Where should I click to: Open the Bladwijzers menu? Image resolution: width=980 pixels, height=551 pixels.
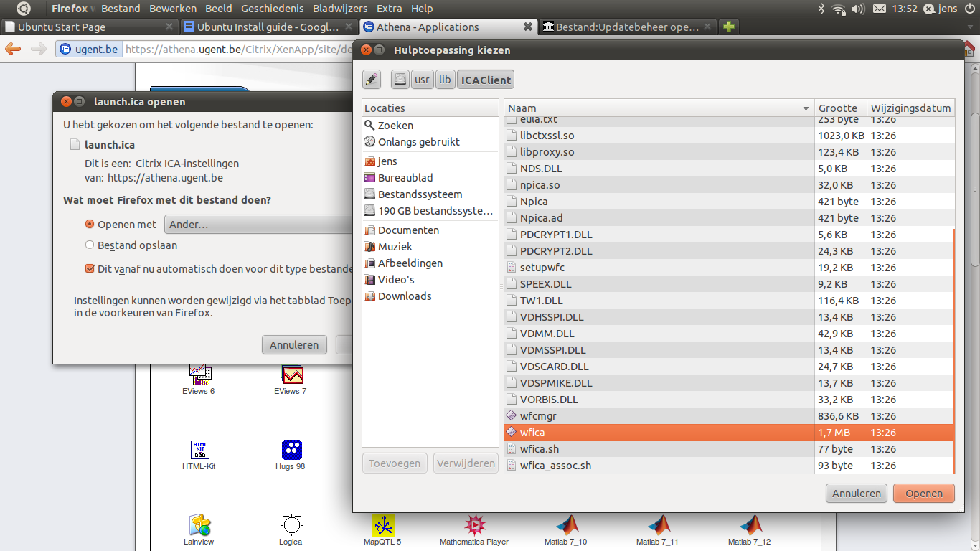pos(340,9)
